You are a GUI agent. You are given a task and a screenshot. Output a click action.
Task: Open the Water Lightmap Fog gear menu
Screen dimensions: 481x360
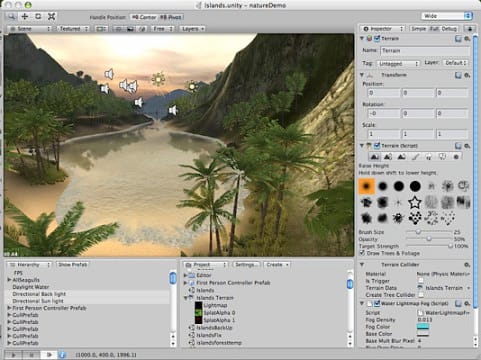467,303
